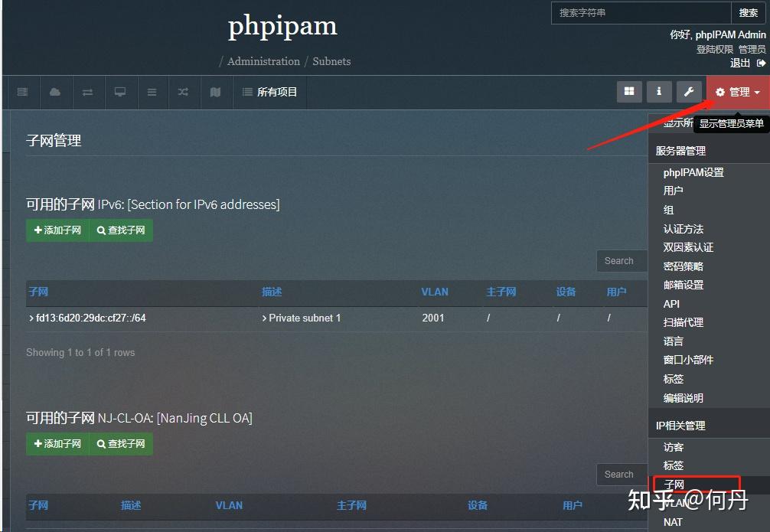Click 添加子网 button in NJ-CL-OA section
Image resolution: width=770 pixels, height=532 pixels.
click(x=57, y=443)
